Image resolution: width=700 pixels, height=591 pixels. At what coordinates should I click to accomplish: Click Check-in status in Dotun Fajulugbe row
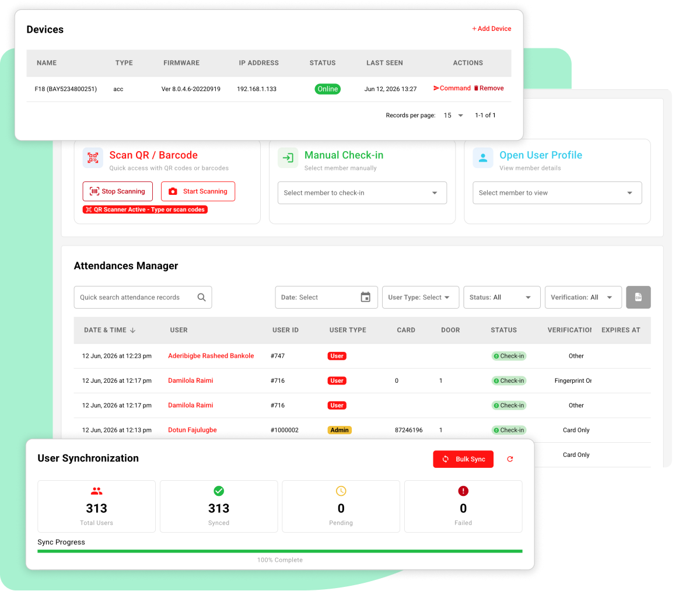coord(509,430)
